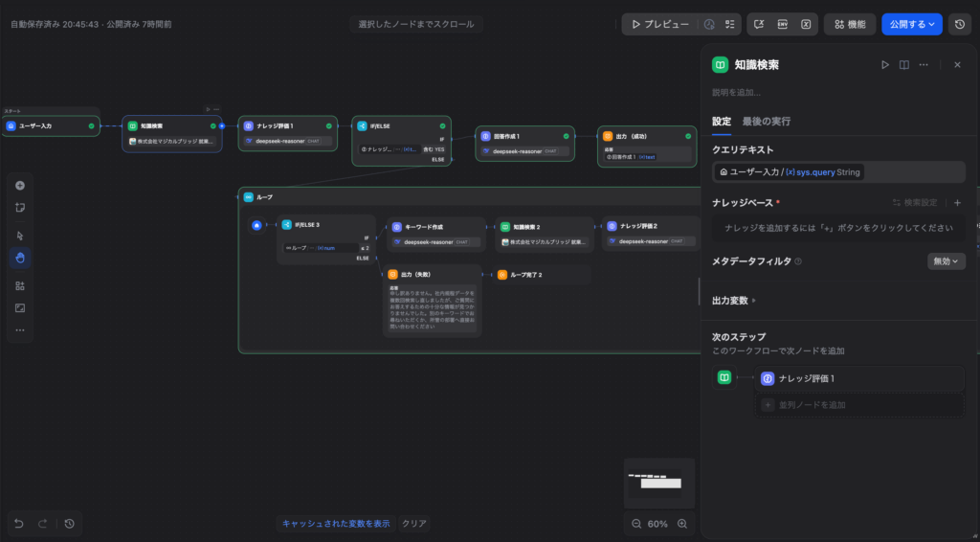This screenshot has width=980, height=542.
Task: Select the 知識検索 2 node
Action: coord(545,235)
